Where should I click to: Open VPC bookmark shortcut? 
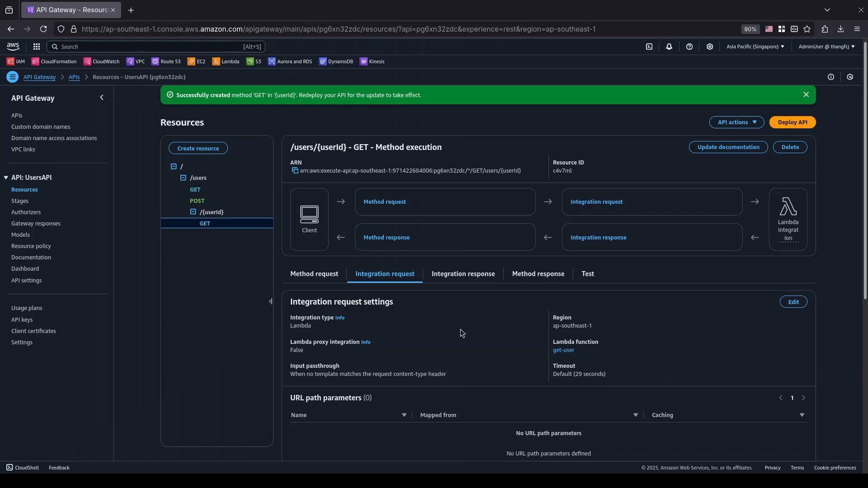click(136, 61)
